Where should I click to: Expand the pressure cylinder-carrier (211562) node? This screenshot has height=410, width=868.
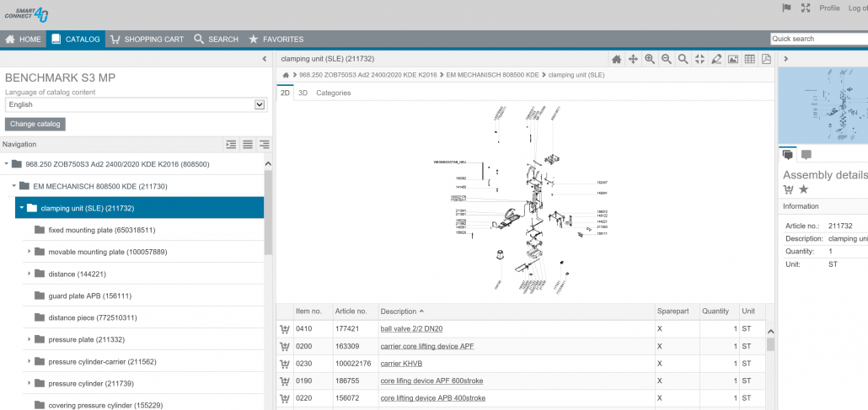pyautogui.click(x=29, y=361)
